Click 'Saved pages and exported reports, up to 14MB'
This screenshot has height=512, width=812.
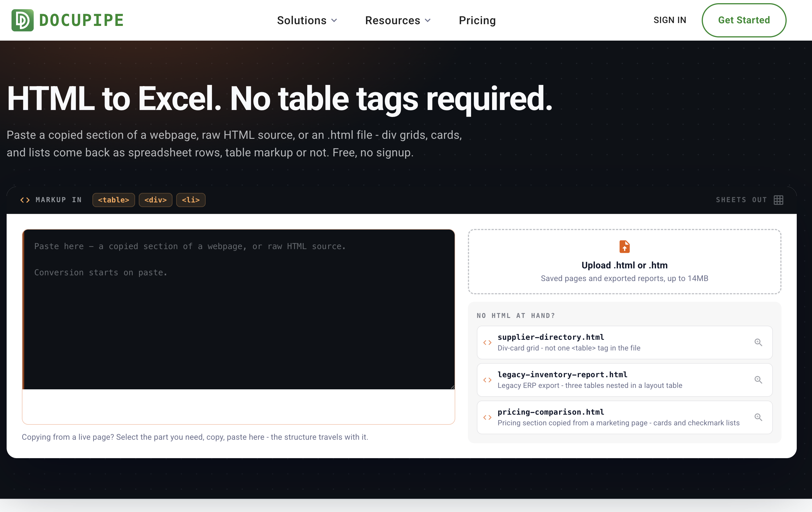pos(625,278)
